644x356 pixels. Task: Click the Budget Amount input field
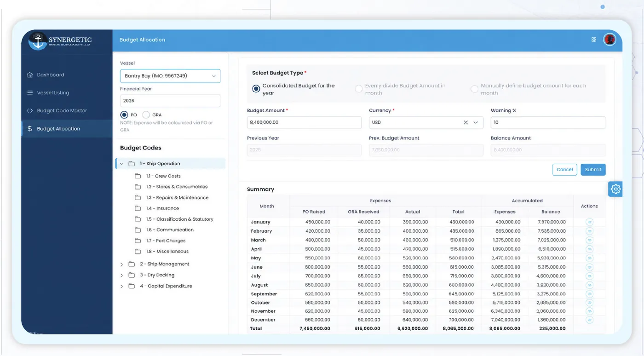point(304,122)
